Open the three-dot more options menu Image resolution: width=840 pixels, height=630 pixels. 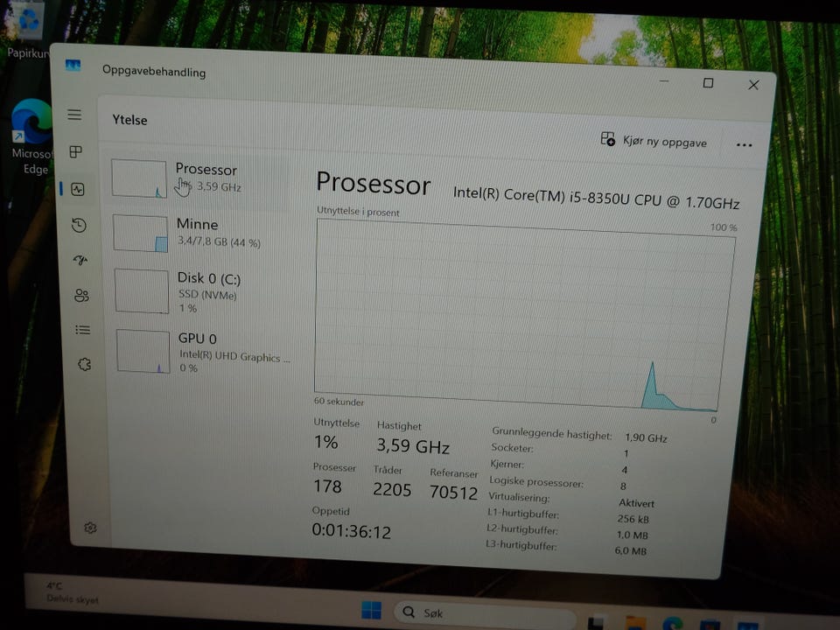point(744,144)
